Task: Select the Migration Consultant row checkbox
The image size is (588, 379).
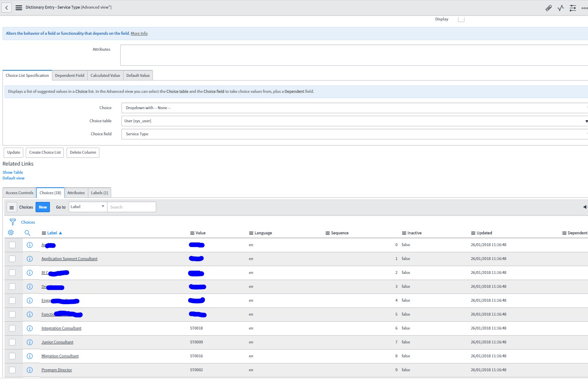Action: [x=12, y=356]
